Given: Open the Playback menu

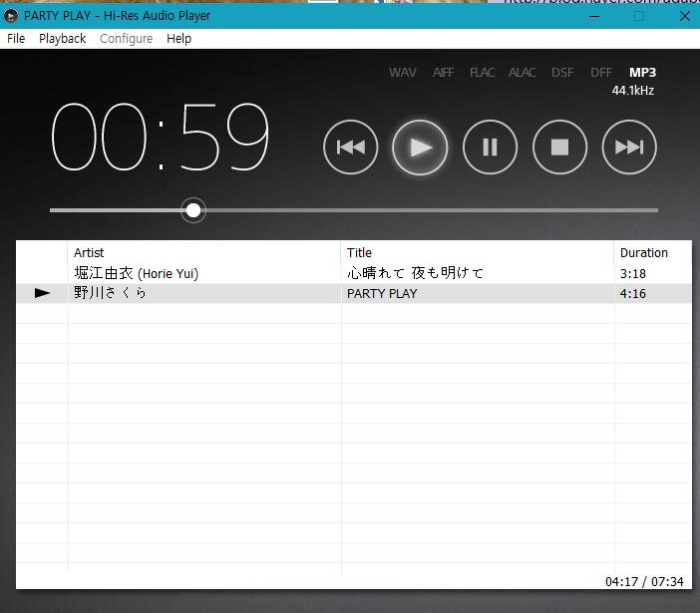Looking at the screenshot, I should point(62,39).
